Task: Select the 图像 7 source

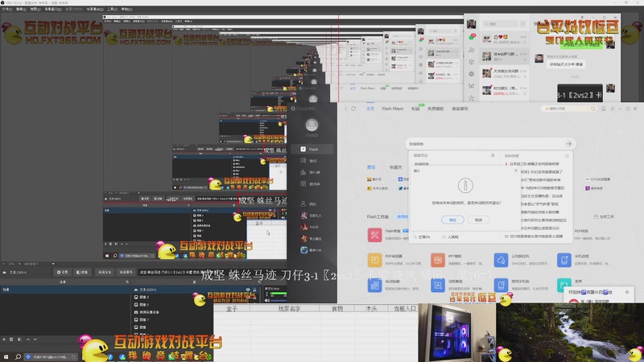Action: [x=144, y=319]
